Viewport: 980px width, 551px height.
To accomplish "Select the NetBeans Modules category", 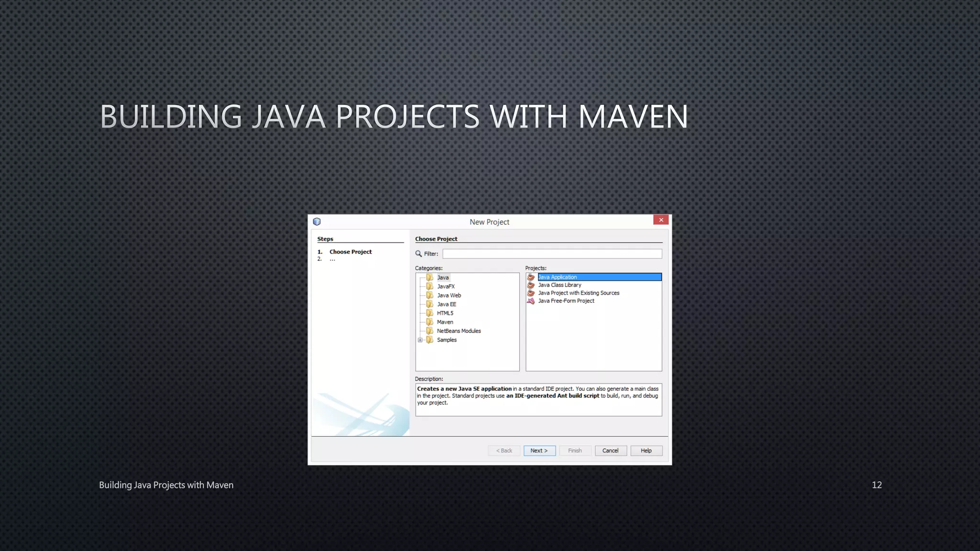I will [x=459, y=331].
